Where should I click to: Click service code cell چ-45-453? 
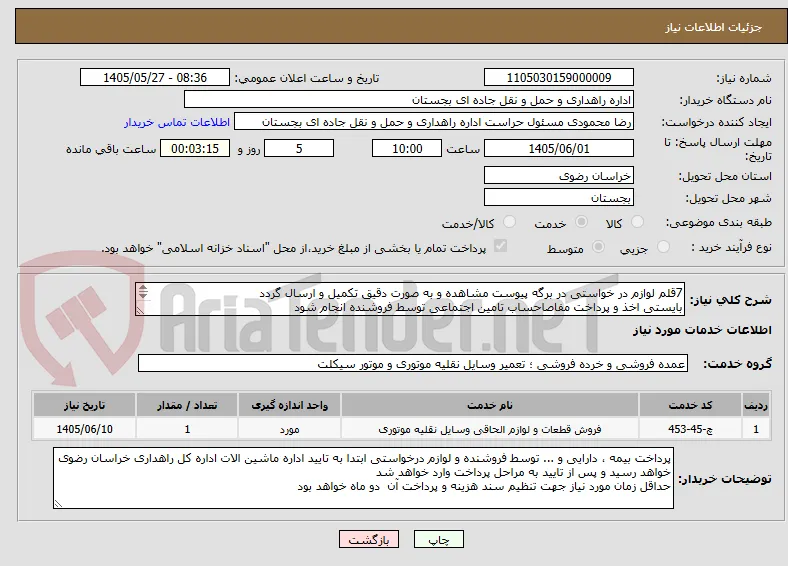690,429
